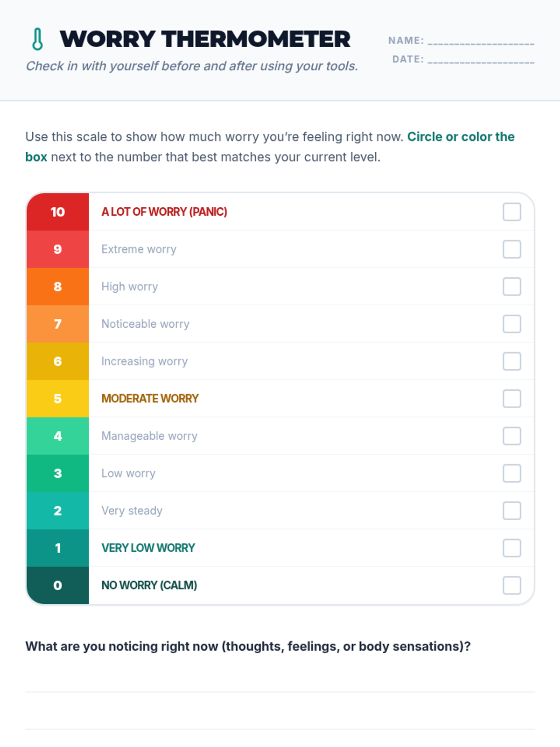560x747 pixels.
Task: Click the dark teal number 0 block
Action: (x=57, y=585)
